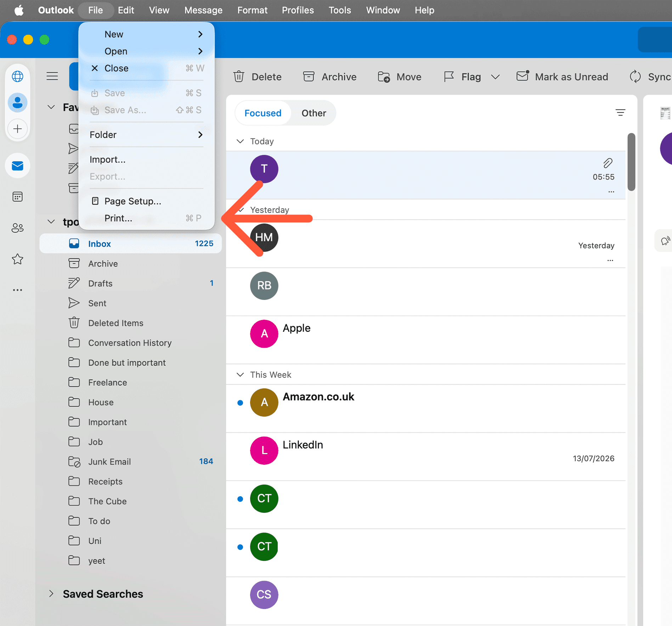Select the blue profile avatar icon
672x626 pixels.
point(17,103)
